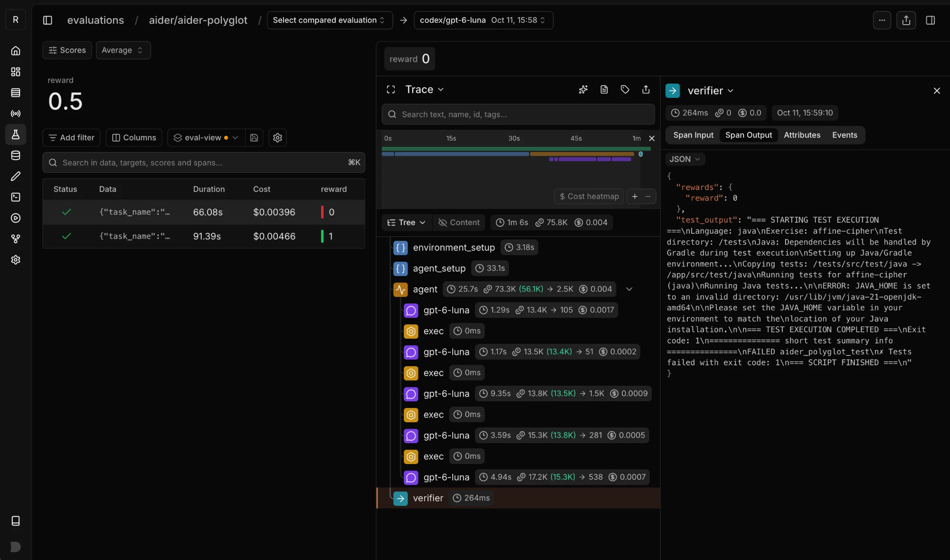
Task: Open the dashboards grid icon in sidebar
Action: 16,72
